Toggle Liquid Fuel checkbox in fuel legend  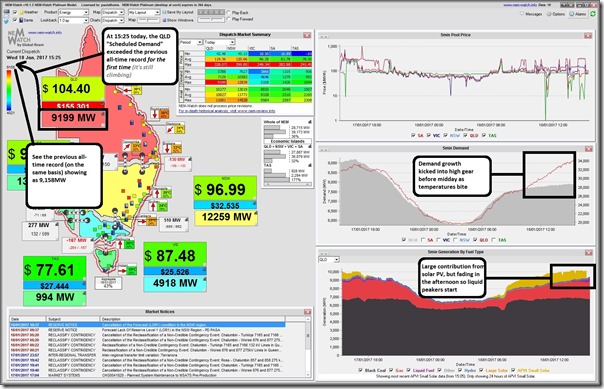pos(409,370)
